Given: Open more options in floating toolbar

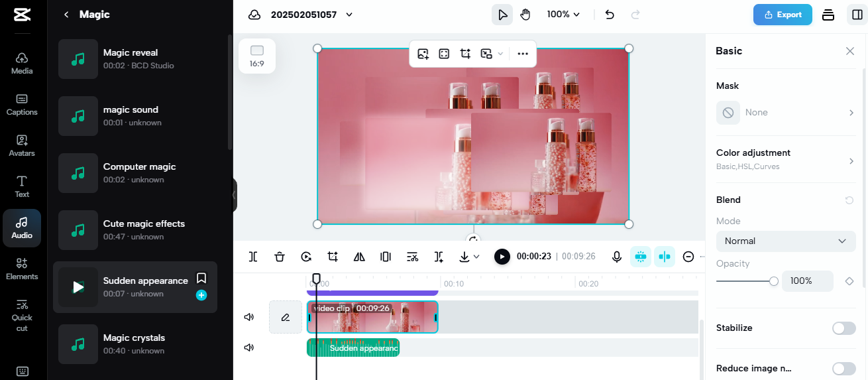Looking at the screenshot, I should (x=523, y=54).
